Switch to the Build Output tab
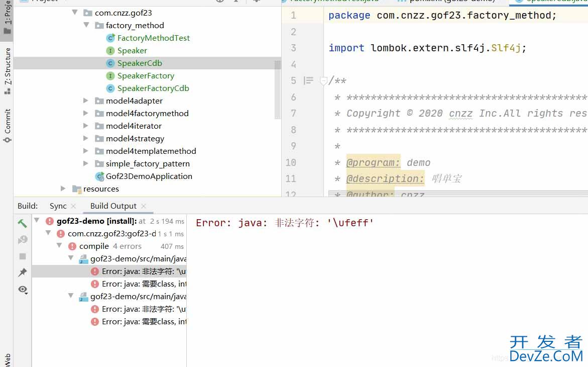 [113, 206]
